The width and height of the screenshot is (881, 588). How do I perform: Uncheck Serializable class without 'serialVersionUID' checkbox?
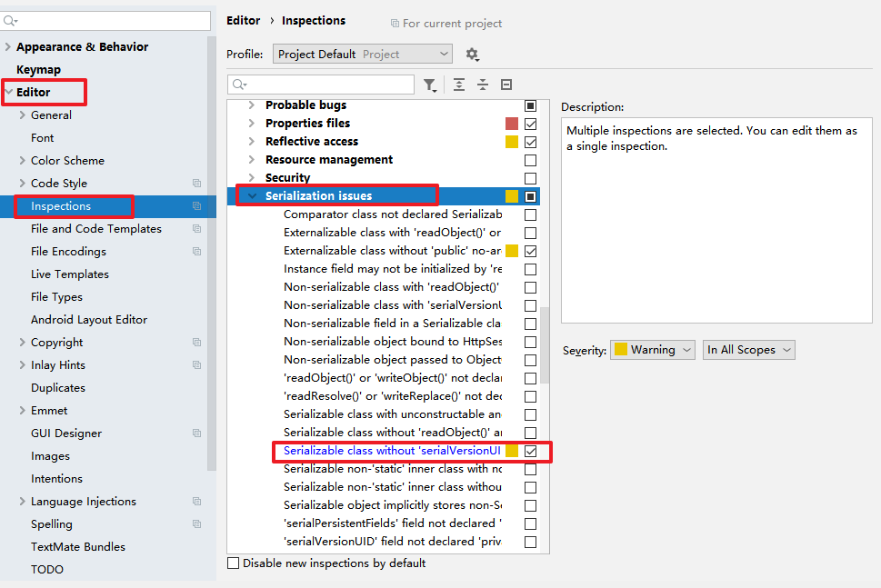(x=530, y=451)
